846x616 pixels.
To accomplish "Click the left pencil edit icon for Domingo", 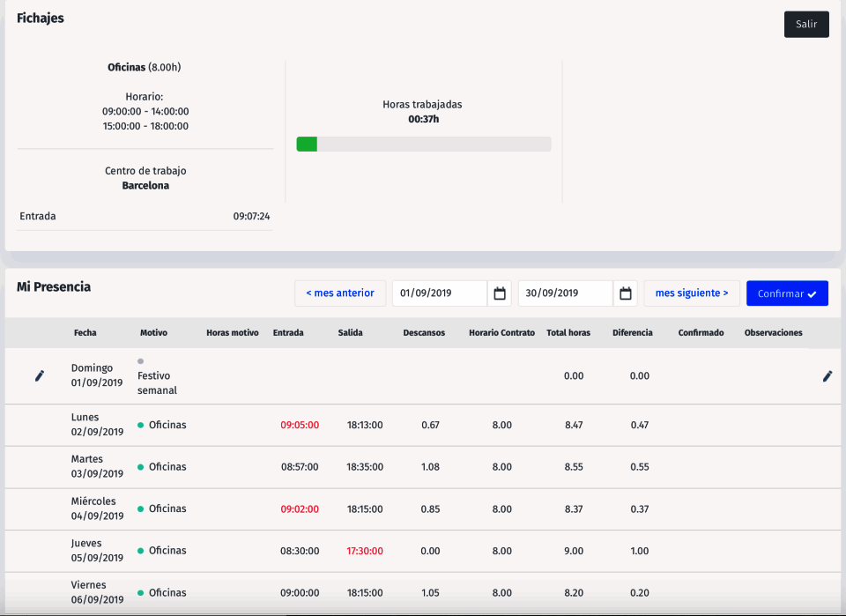I will (39, 376).
